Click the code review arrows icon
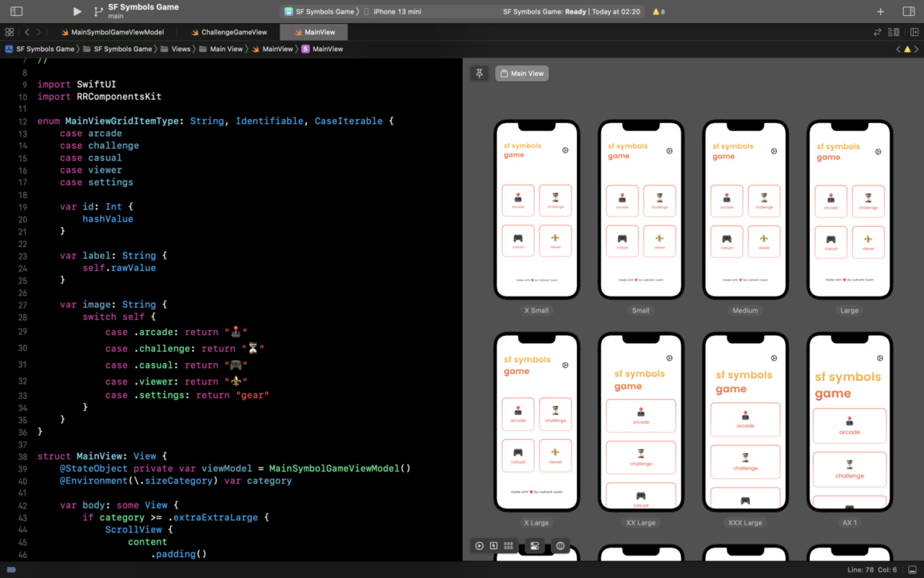924x578 pixels. [x=878, y=32]
